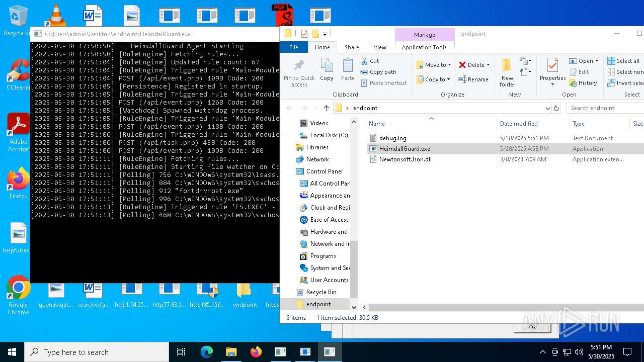Open File Explorer from taskbar

pos(231,352)
